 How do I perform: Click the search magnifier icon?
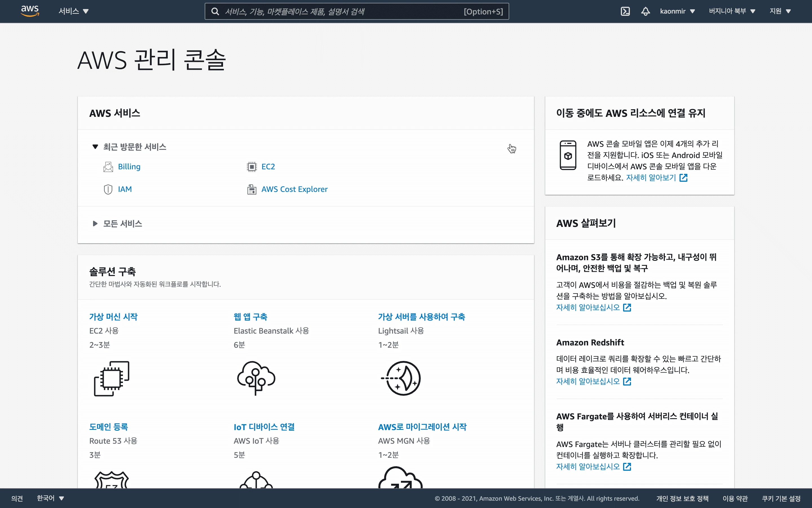[x=215, y=11]
